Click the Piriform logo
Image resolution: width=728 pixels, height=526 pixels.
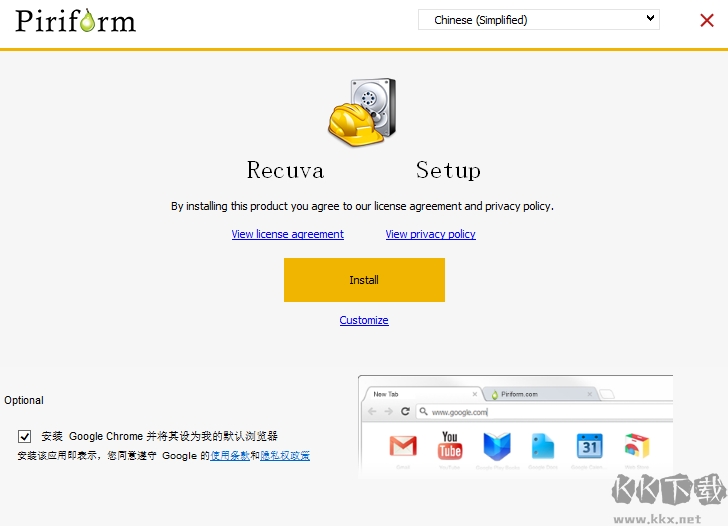(x=76, y=21)
